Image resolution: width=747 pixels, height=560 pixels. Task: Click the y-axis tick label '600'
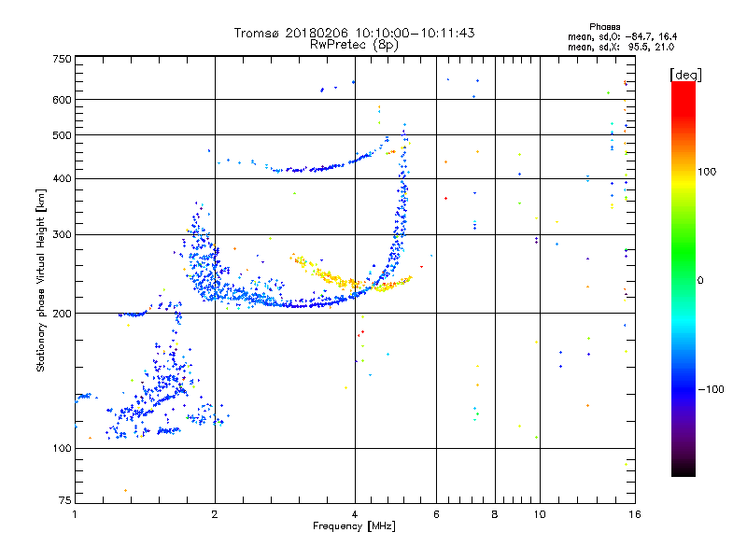(x=62, y=100)
